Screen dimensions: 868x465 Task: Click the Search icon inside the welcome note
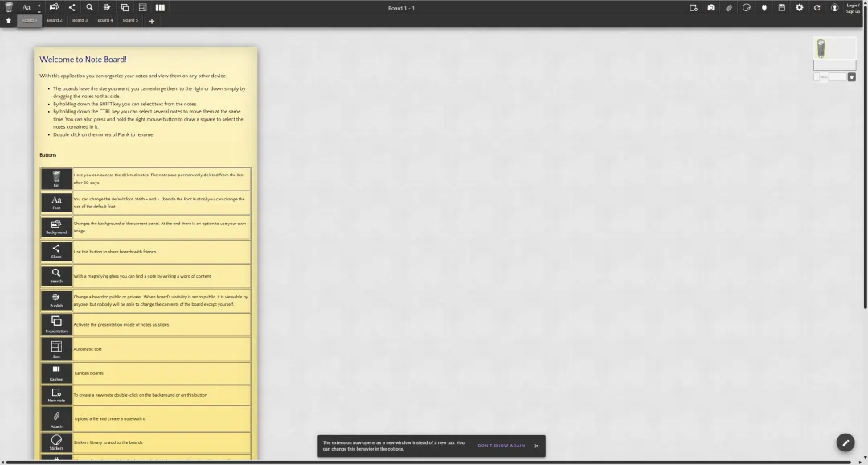pyautogui.click(x=56, y=275)
